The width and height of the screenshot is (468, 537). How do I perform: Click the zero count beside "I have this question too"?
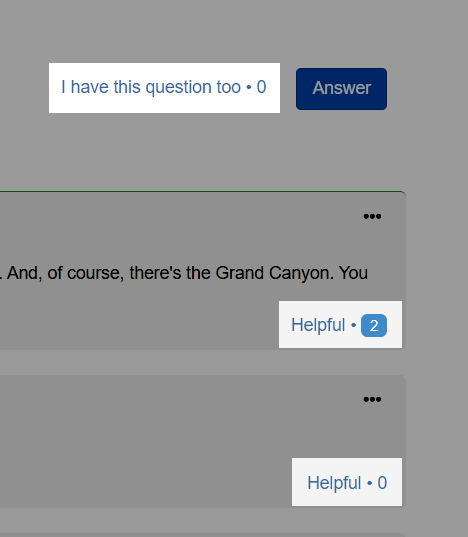click(261, 87)
